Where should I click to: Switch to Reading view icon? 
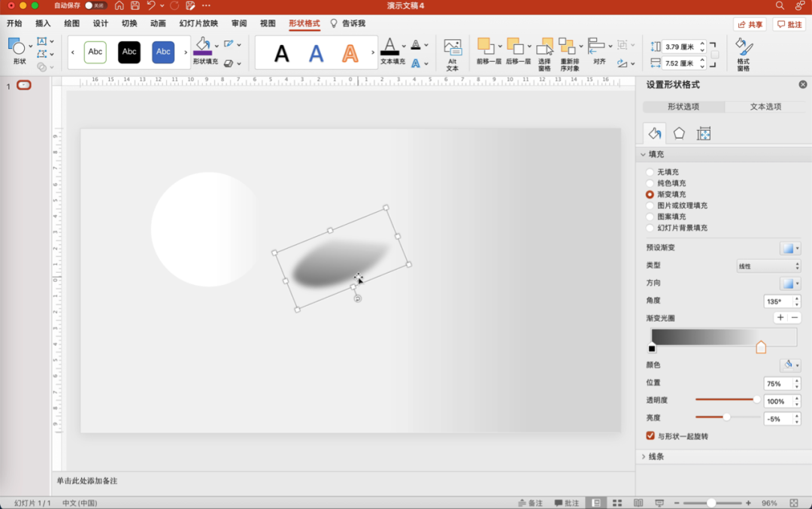pyautogui.click(x=638, y=503)
